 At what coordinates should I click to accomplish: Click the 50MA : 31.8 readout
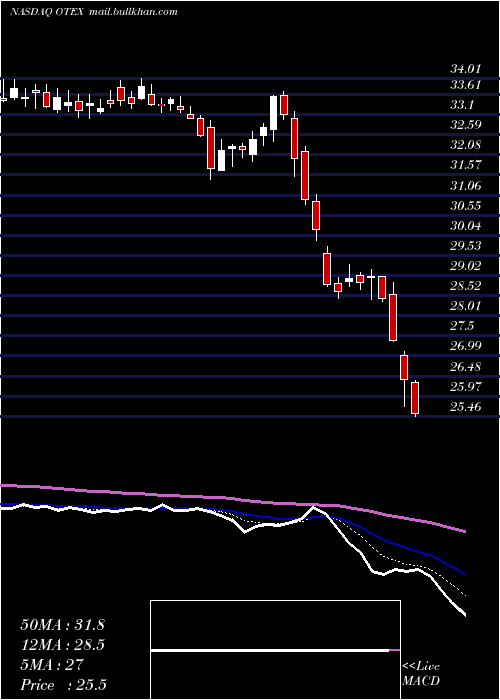click(x=62, y=625)
